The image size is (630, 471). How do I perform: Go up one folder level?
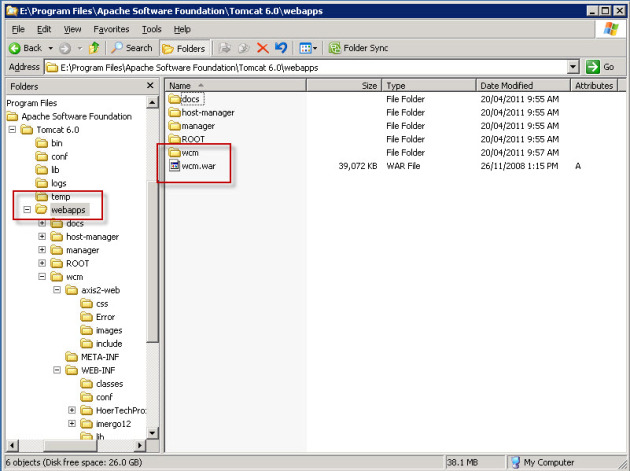tap(94, 48)
